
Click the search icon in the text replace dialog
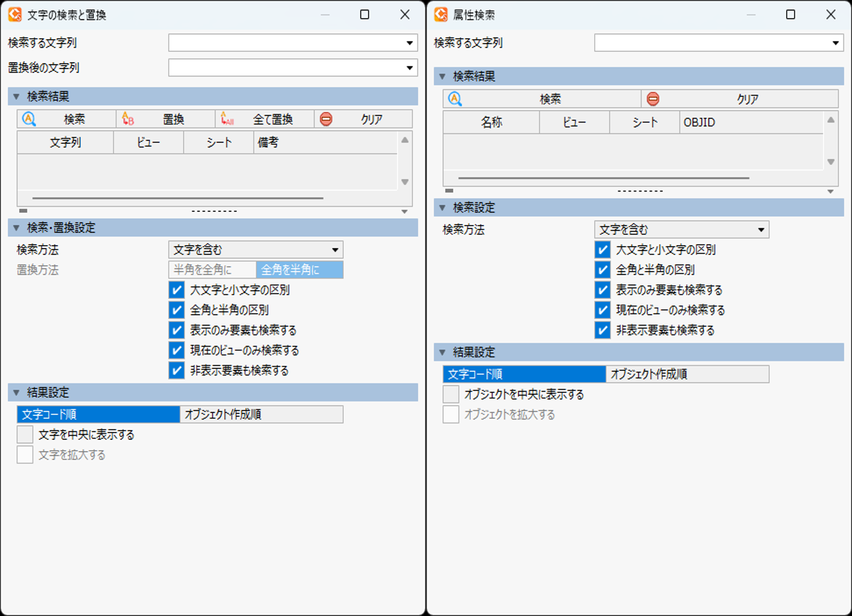pyautogui.click(x=29, y=119)
